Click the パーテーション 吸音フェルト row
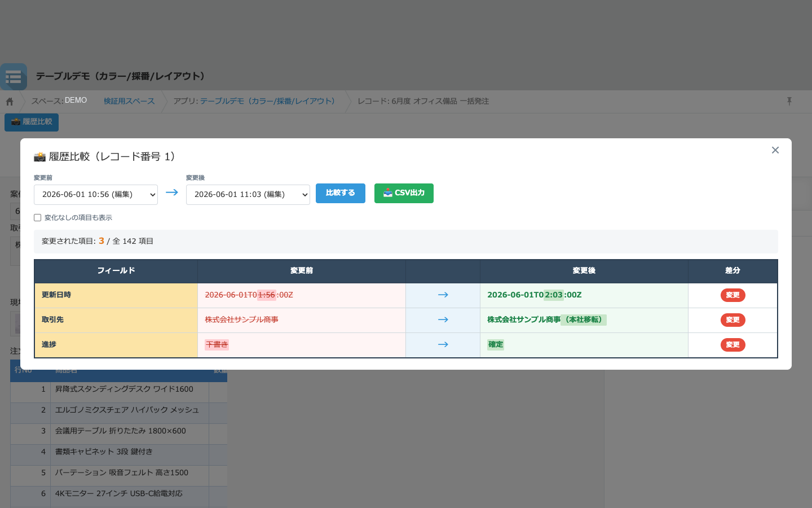Screen dimensions: 812x508 pos(118,476)
